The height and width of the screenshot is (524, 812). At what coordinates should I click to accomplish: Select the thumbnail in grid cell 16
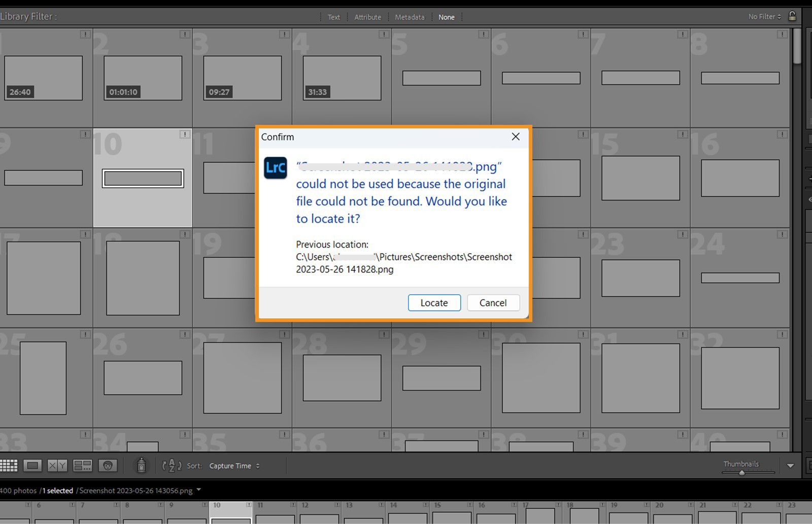[740, 178]
